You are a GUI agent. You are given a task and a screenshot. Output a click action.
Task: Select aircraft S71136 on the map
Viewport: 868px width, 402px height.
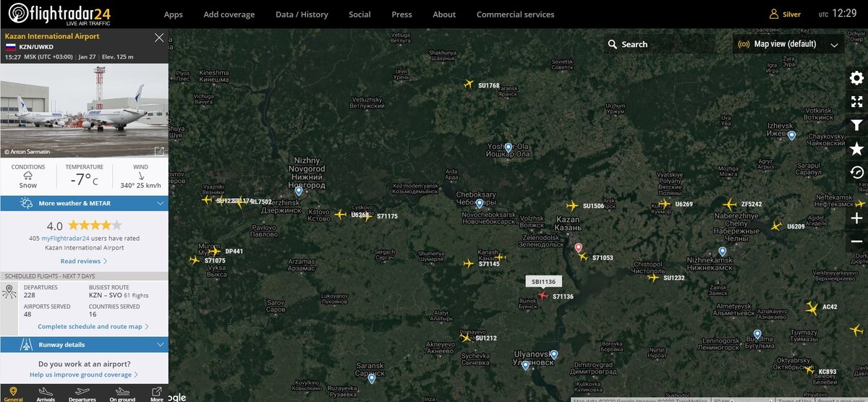coord(543,295)
